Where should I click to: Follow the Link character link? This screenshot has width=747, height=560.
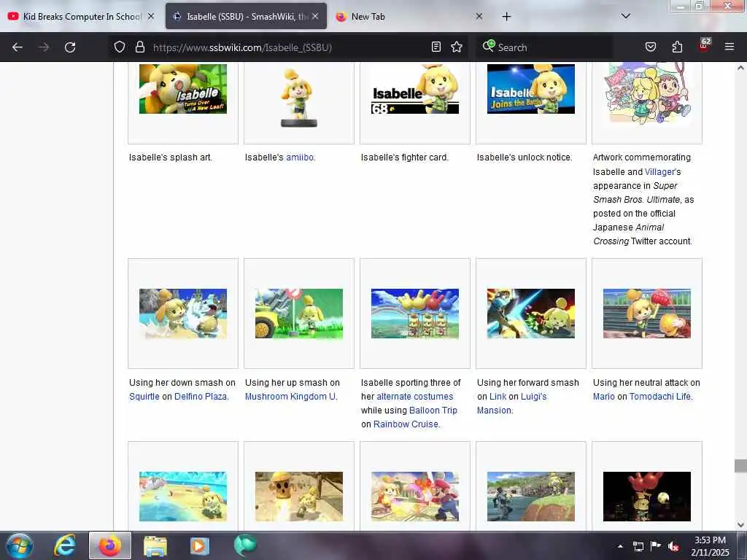coord(498,396)
